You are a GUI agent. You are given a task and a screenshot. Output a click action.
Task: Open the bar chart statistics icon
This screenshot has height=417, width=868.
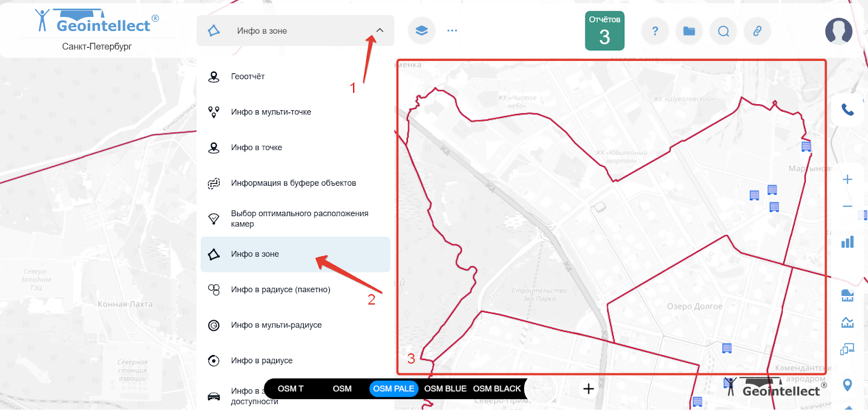(847, 242)
